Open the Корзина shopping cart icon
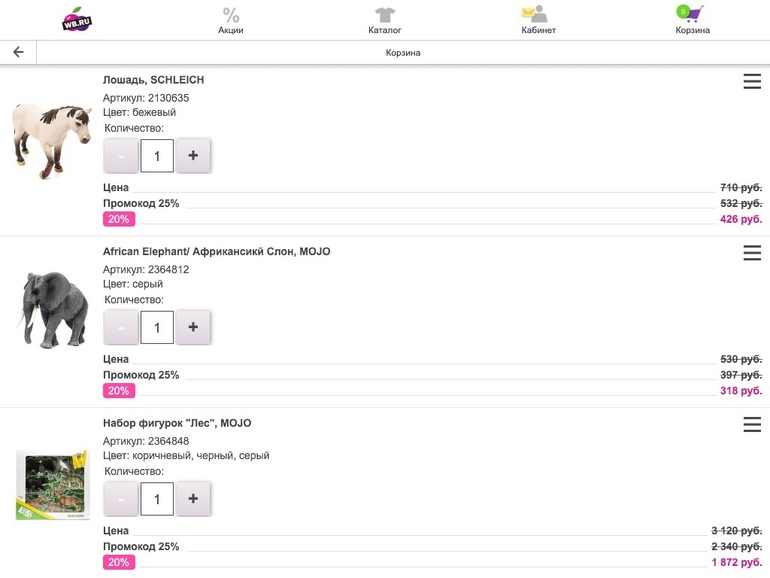Image resolution: width=770 pixels, height=578 pixels. [691, 14]
